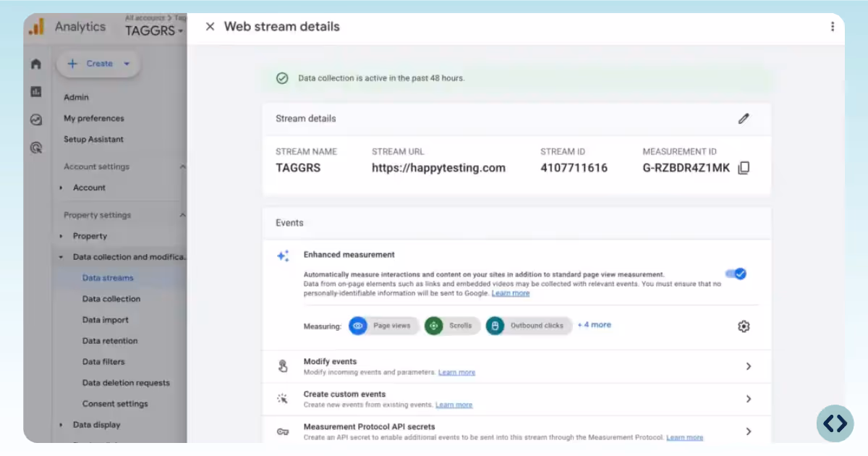Open Setup Assistant
The image size is (868, 456).
point(93,139)
